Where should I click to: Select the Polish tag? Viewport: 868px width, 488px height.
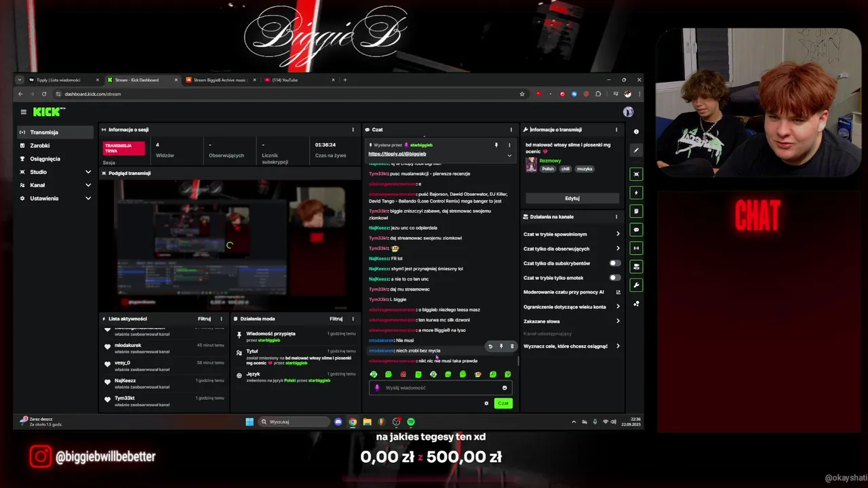coord(548,169)
